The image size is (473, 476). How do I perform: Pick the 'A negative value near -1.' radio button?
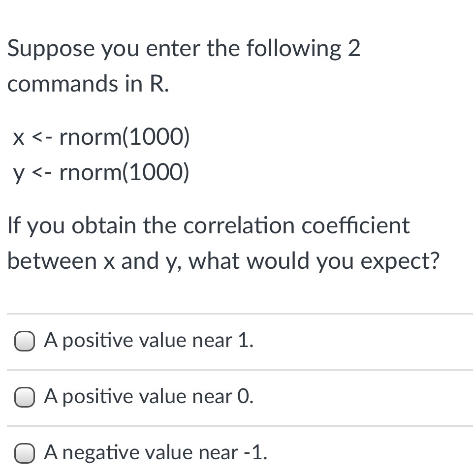[x=24, y=453]
